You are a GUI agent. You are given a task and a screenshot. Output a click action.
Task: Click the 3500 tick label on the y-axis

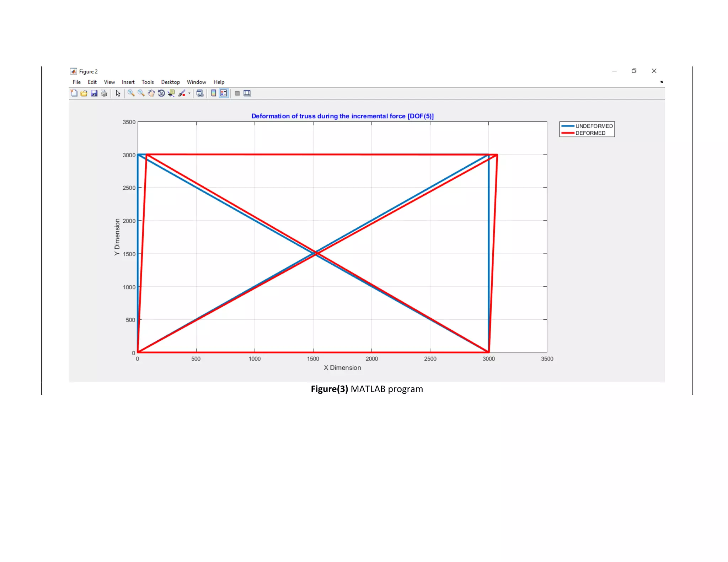pyautogui.click(x=129, y=122)
